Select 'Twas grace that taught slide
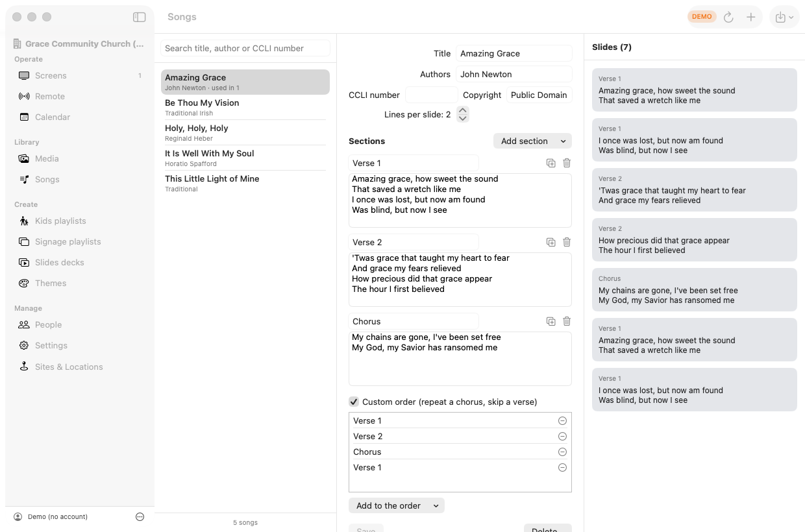The image size is (805, 532). tap(695, 189)
